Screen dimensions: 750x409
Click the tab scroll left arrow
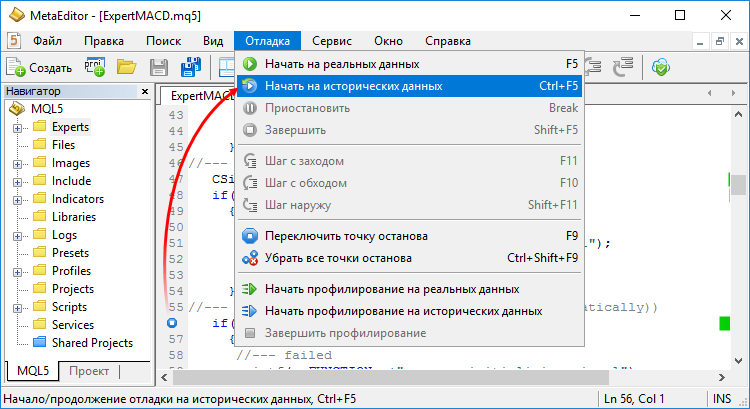[710, 93]
